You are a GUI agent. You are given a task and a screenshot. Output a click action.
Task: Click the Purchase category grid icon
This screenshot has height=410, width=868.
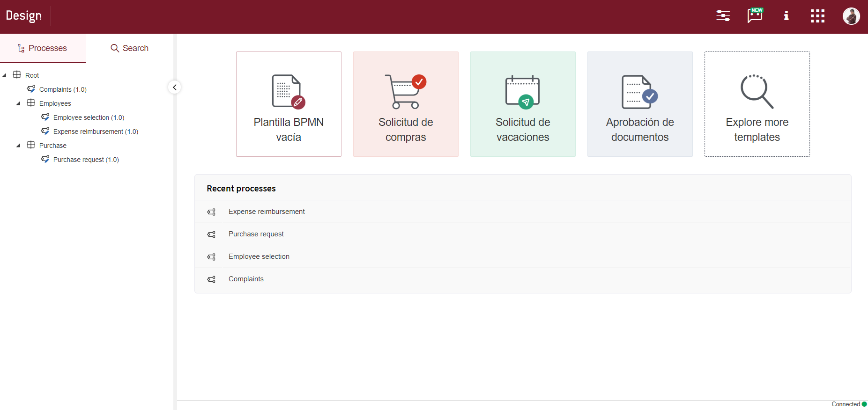click(x=31, y=145)
